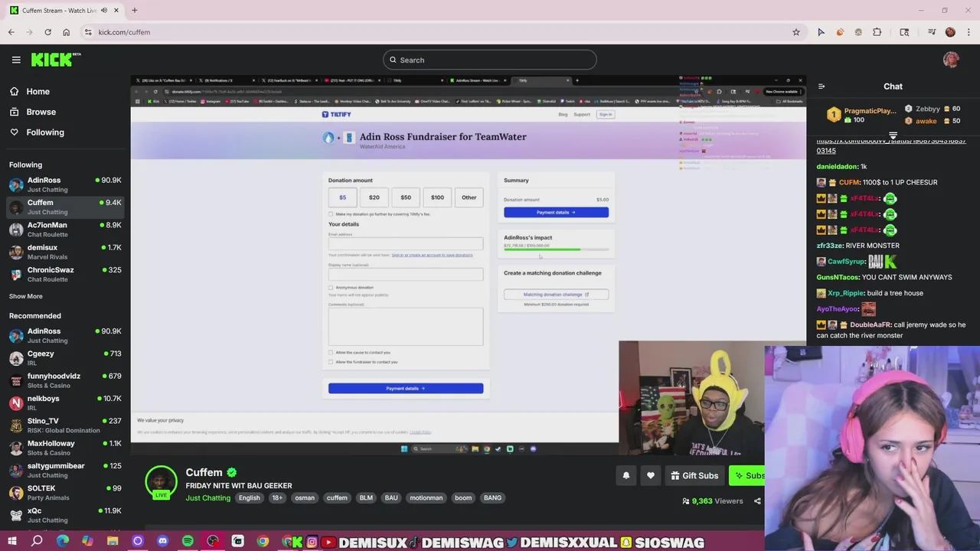Image resolution: width=980 pixels, height=551 pixels.
Task: Open the Chrome extensions puzzle icon
Action: click(877, 32)
